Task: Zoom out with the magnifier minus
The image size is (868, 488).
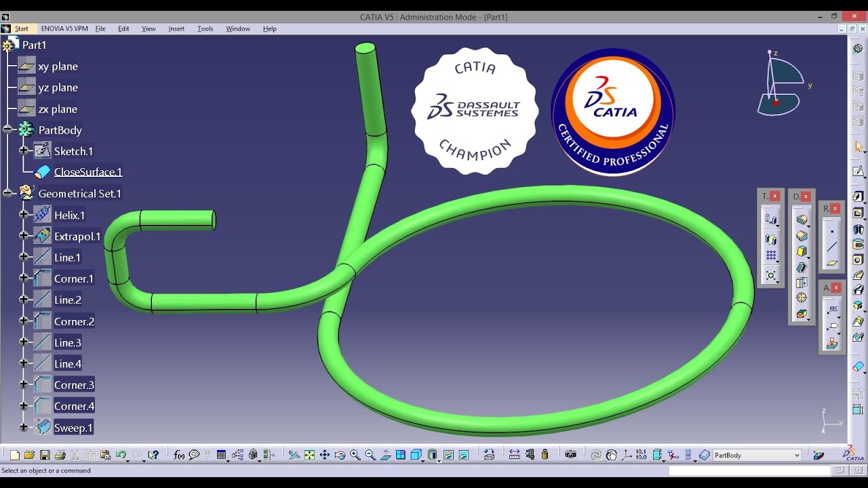Action: click(370, 455)
